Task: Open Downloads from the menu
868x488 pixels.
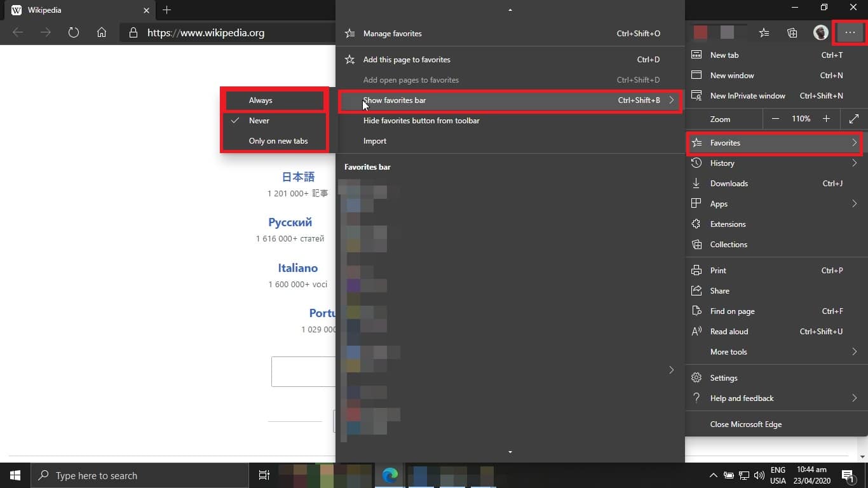Action: pos(776,184)
